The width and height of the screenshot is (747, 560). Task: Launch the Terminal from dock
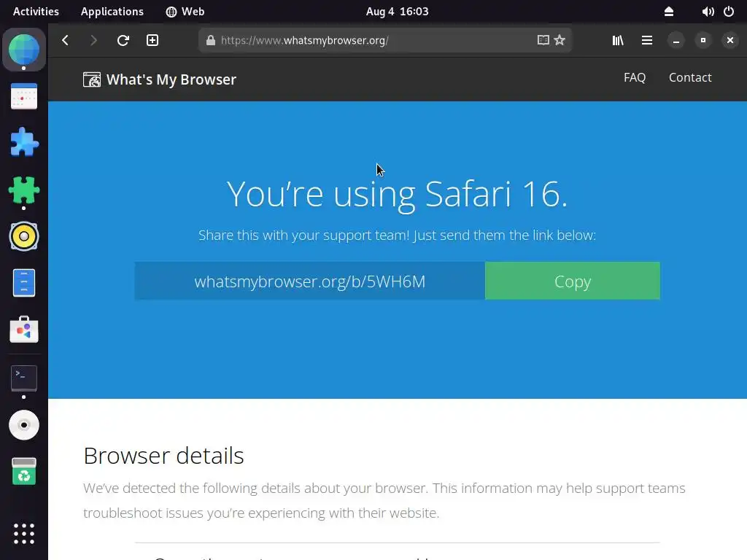(x=24, y=378)
